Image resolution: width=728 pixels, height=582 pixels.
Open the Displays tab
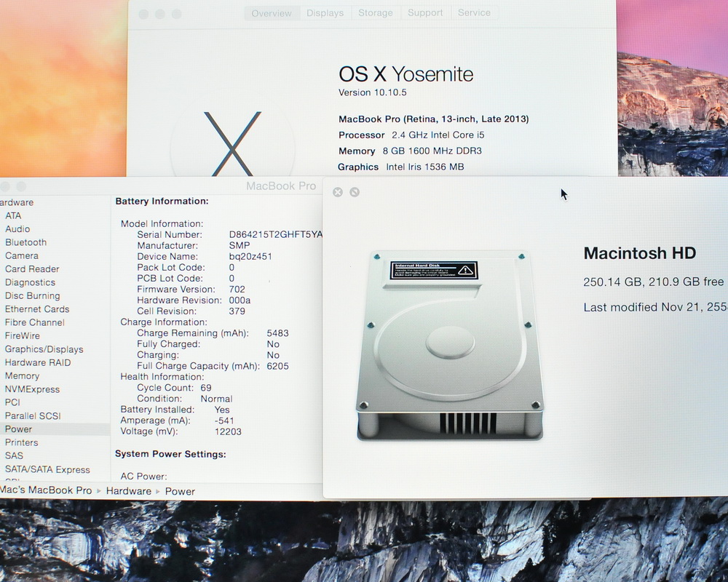point(325,13)
